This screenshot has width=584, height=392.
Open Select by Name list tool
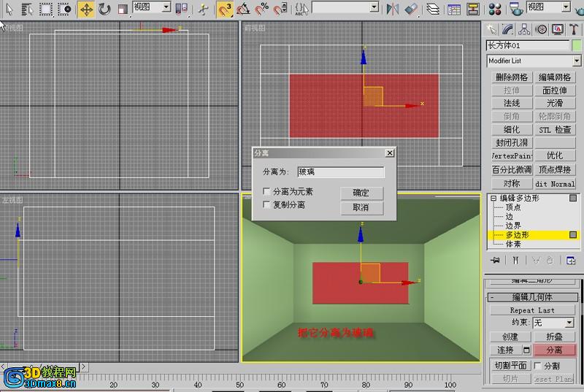point(27,9)
